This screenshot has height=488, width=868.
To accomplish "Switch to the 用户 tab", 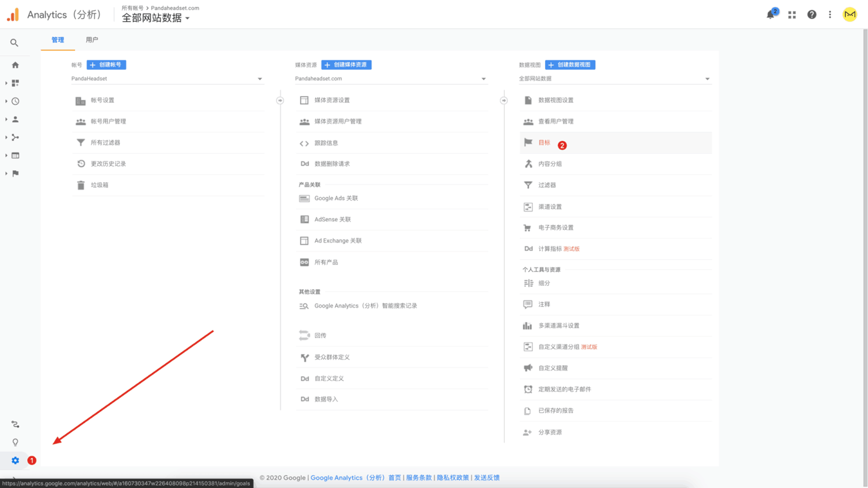I will click(x=92, y=40).
